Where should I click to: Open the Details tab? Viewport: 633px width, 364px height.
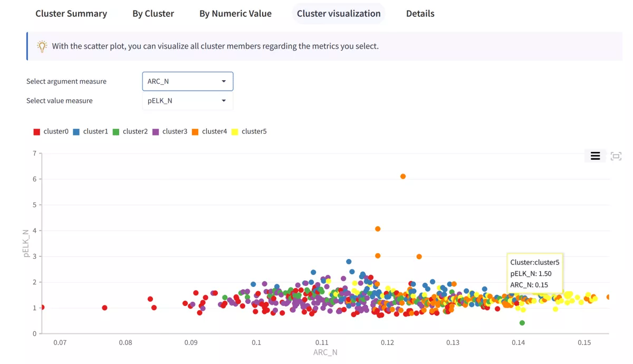(420, 13)
